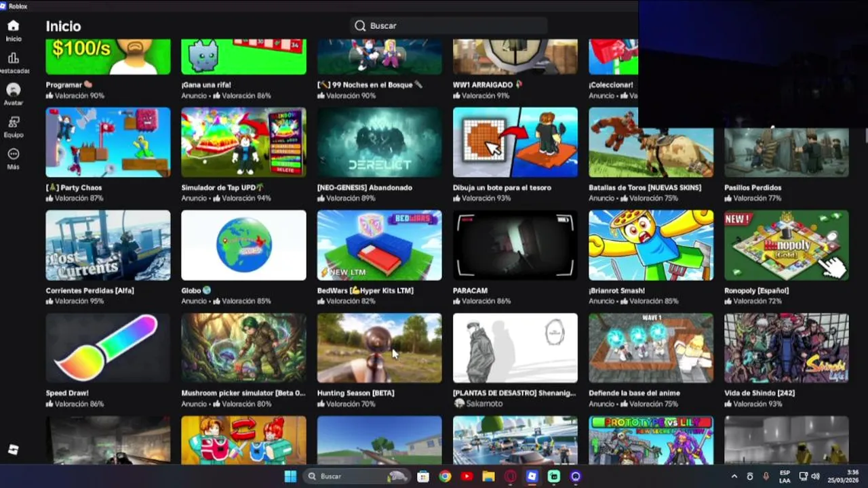This screenshot has height=488, width=868.
Task: Click the Roblox Studio icon at sidebar bottom
Action: coord(13,449)
